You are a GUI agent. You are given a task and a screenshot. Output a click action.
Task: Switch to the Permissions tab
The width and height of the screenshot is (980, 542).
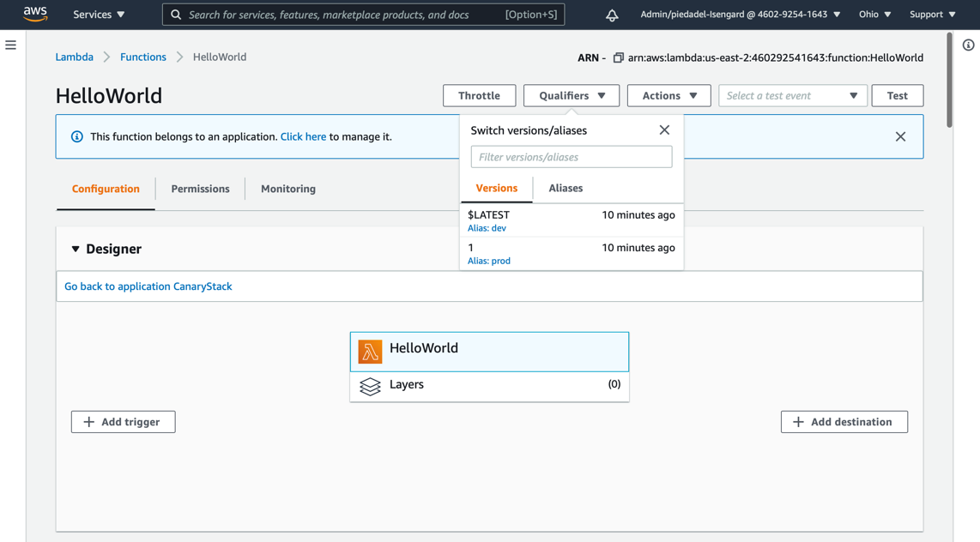(x=200, y=189)
